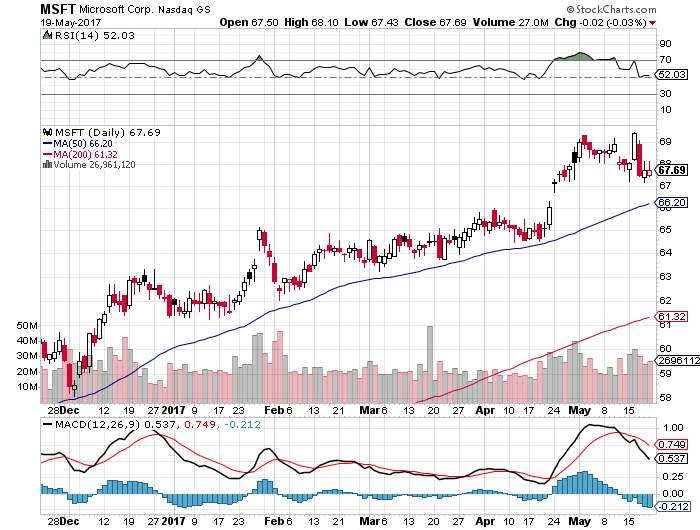The width and height of the screenshot is (700, 530).
Task: Click the MACD(12,26,9) black line legend marker
Action: [46, 424]
